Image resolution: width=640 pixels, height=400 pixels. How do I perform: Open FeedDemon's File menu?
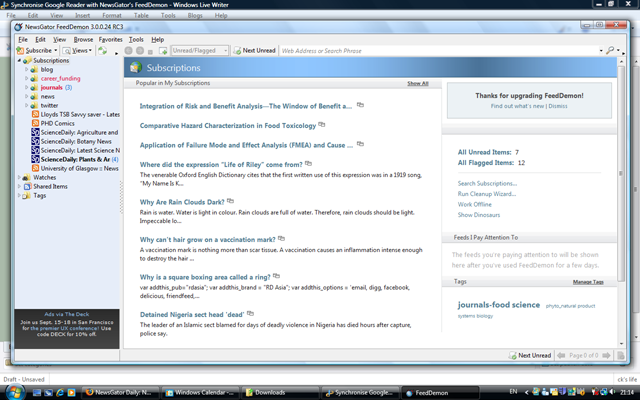tap(23, 40)
